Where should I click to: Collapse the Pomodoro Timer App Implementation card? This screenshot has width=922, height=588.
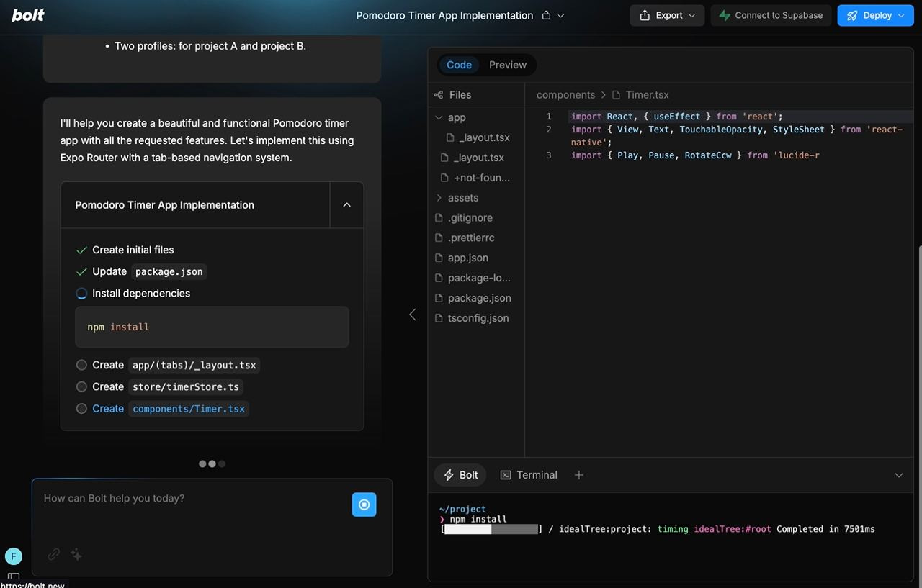346,205
